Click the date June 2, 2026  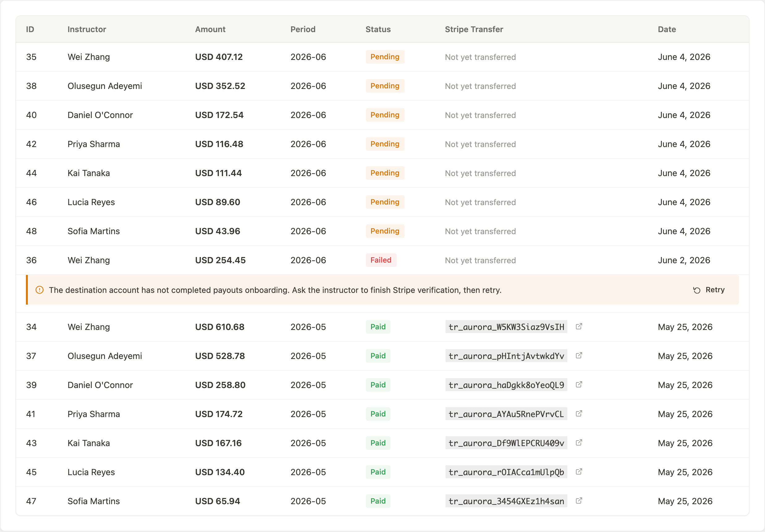(x=684, y=260)
